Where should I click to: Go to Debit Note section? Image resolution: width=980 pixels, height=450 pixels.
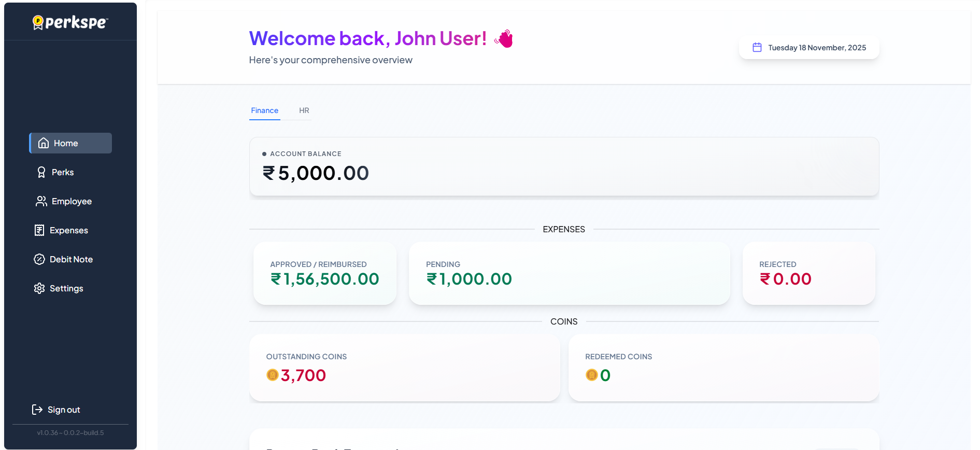pos(71,259)
